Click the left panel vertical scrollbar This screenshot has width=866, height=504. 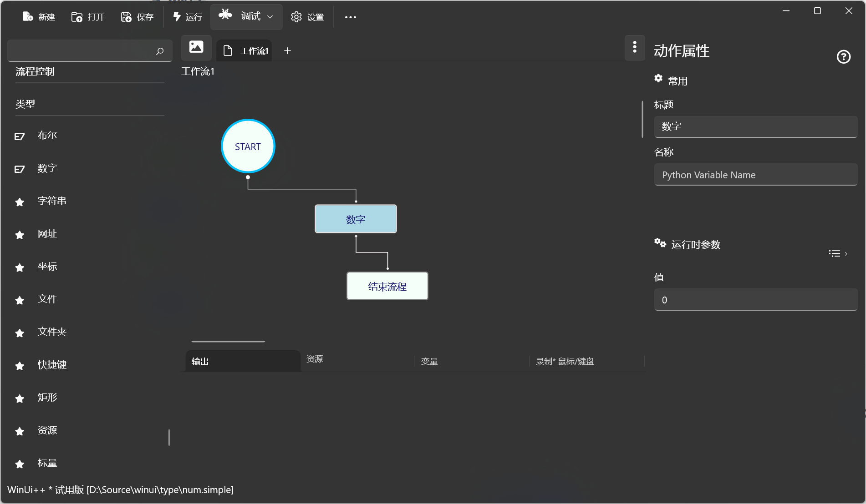click(169, 437)
